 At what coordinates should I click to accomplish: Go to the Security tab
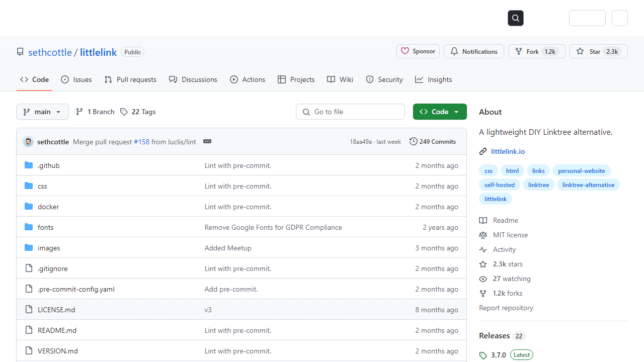pyautogui.click(x=384, y=79)
